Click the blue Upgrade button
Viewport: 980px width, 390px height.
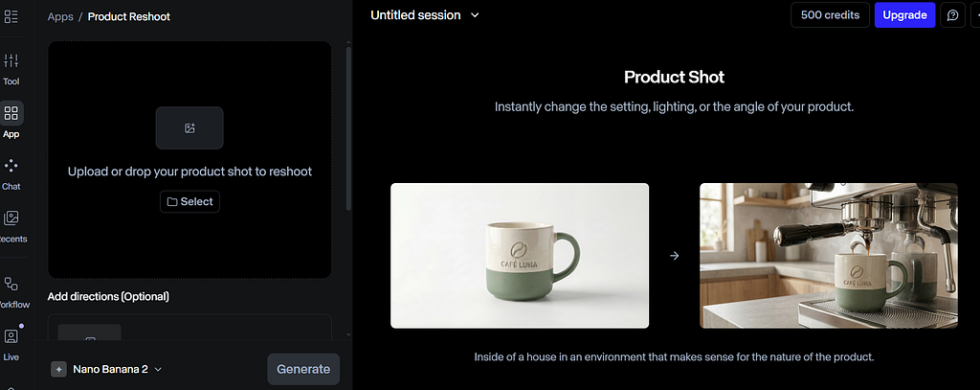[x=904, y=15]
